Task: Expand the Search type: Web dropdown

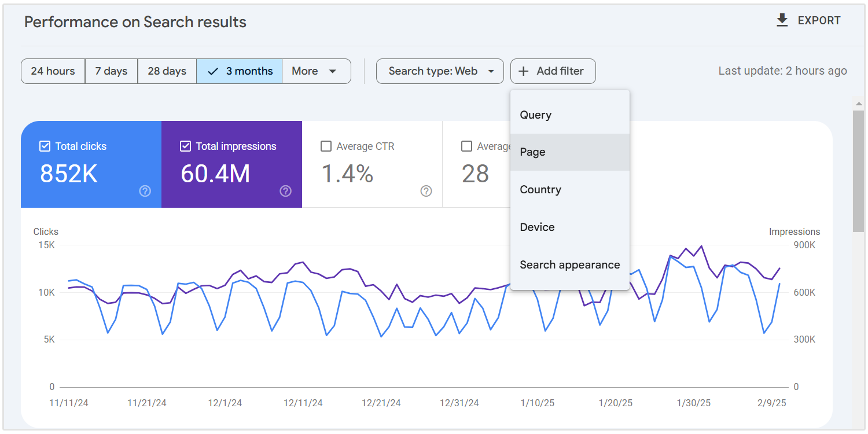Action: coord(440,71)
